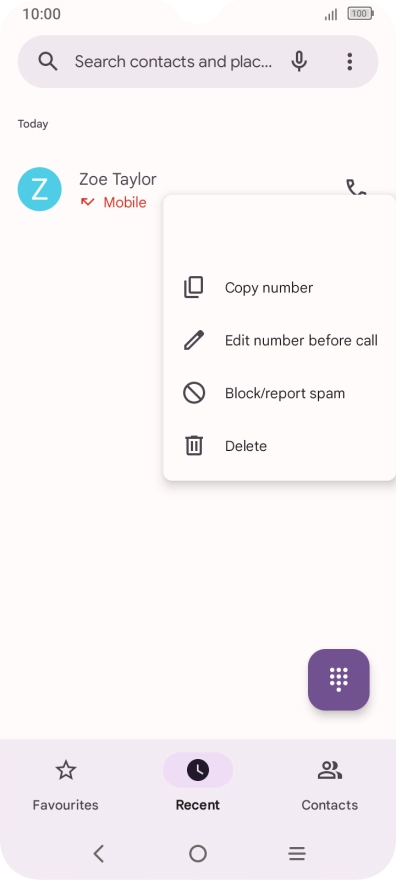Select the Recent tab
396x880 pixels.
(198, 785)
